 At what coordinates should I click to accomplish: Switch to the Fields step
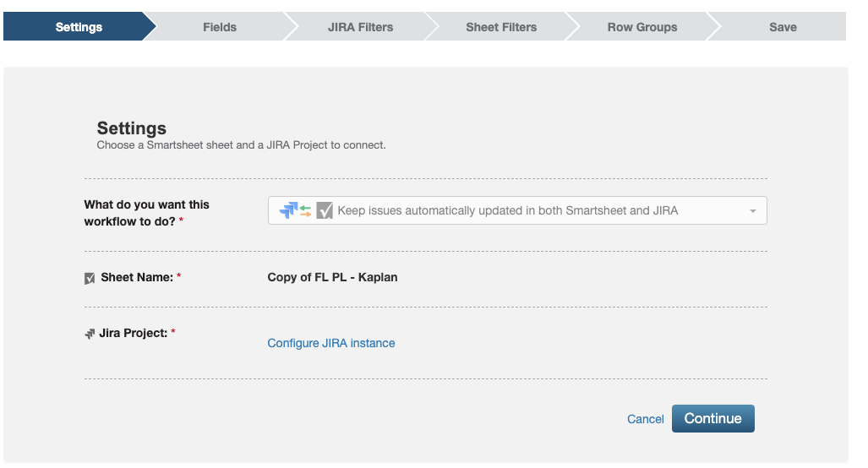[220, 26]
